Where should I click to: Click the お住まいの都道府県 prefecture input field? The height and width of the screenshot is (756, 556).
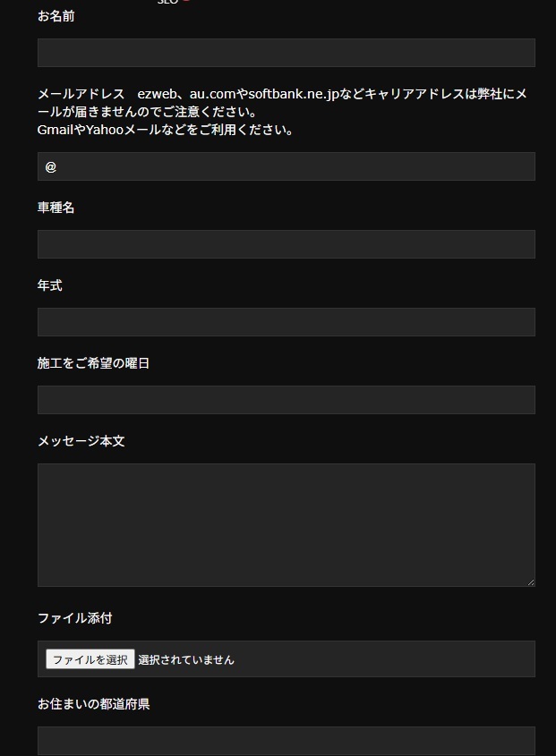coord(286,741)
